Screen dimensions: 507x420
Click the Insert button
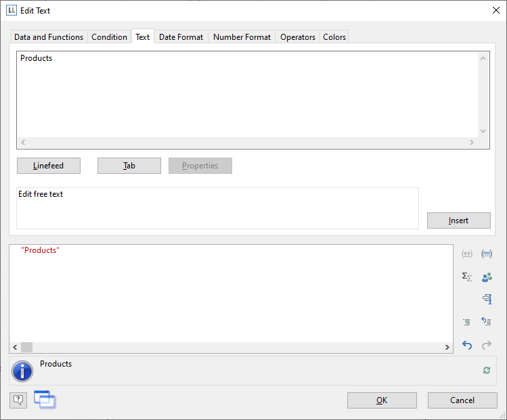click(x=458, y=220)
